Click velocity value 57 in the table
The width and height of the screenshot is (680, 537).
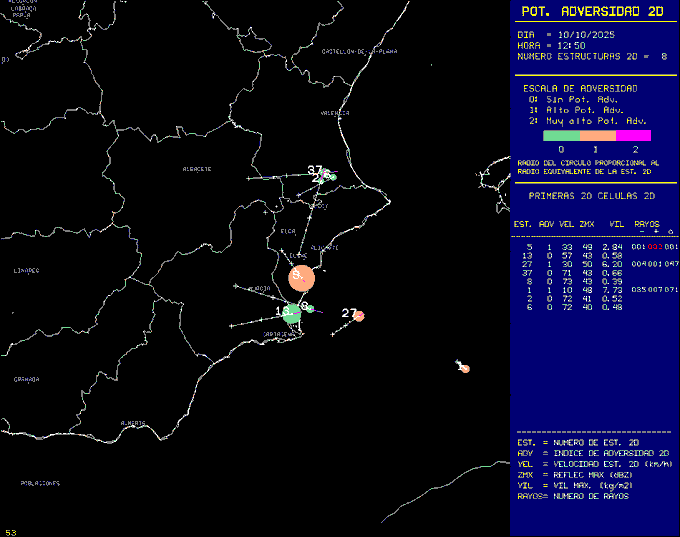567,255
